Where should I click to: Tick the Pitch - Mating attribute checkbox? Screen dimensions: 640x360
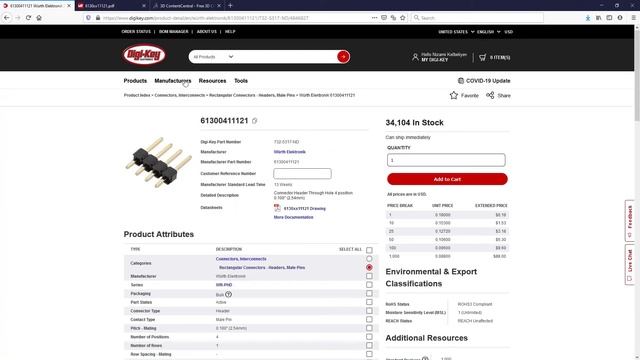(x=369, y=328)
